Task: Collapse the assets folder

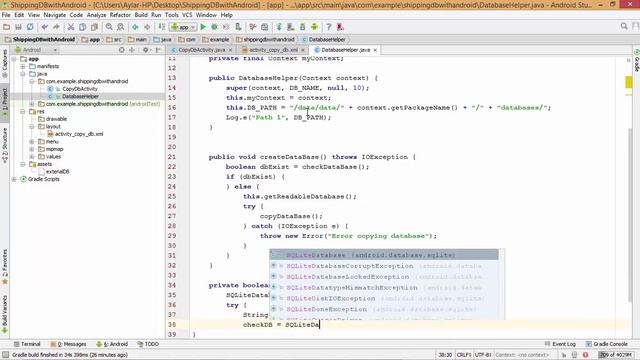Action: 23,164
